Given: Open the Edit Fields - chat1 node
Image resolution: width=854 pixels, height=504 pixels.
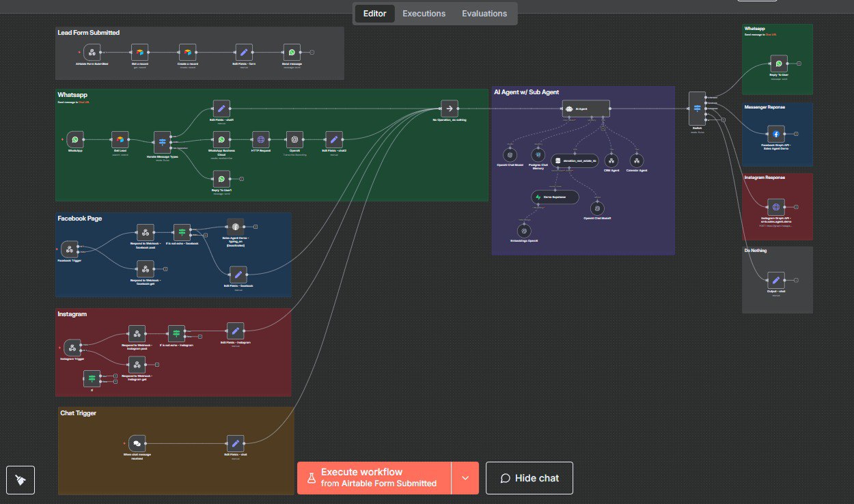Looking at the screenshot, I should point(221,109).
